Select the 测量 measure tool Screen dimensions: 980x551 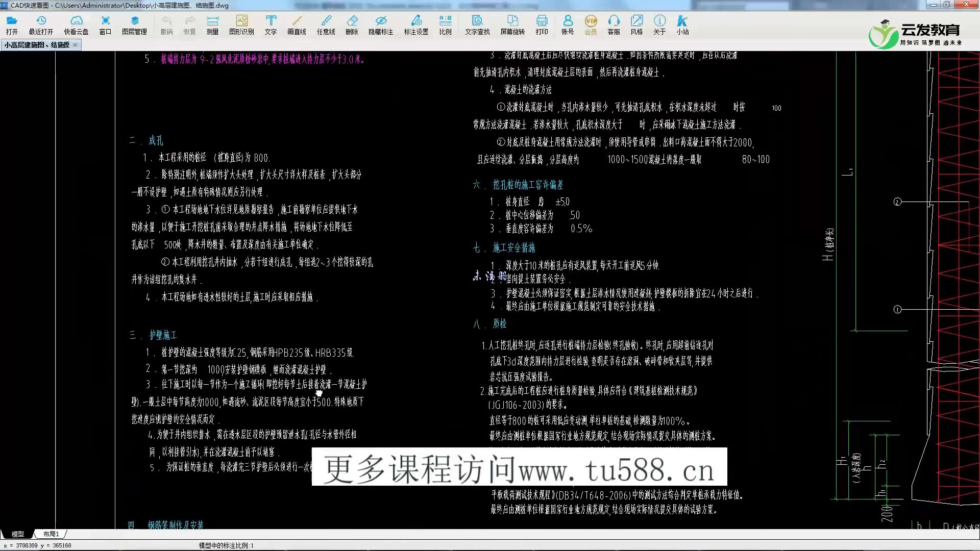[x=212, y=24]
